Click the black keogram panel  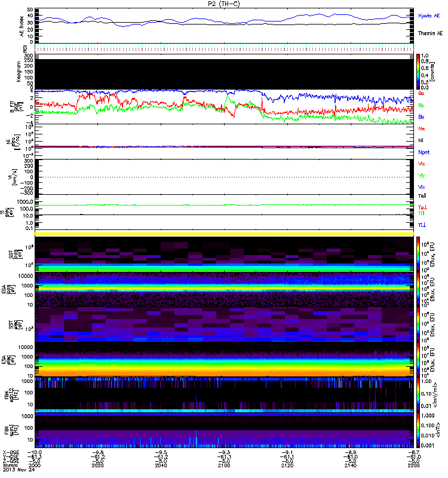click(x=225, y=71)
